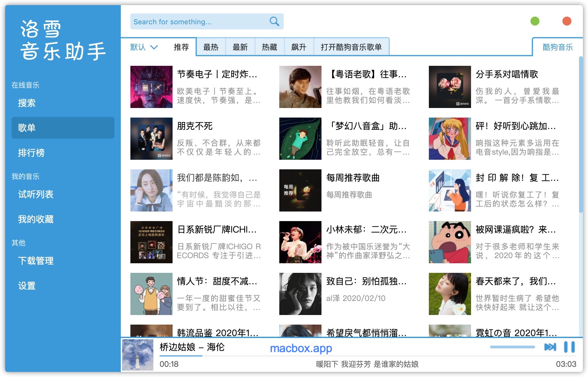Image resolution: width=588 pixels, height=377 pixels.
Task: Click title 小林未郁：二次元…
Action: [367, 229]
